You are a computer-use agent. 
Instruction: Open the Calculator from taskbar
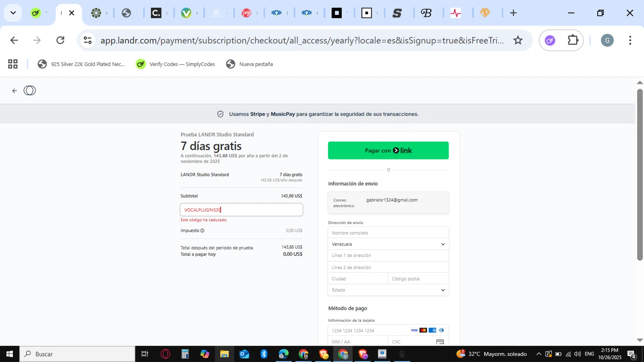(x=185, y=354)
